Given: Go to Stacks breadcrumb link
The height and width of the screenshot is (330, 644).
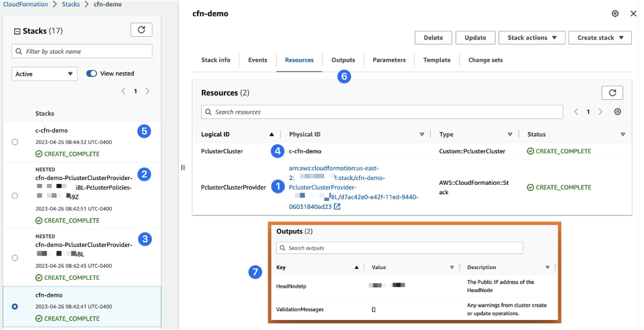Looking at the screenshot, I should click(70, 5).
